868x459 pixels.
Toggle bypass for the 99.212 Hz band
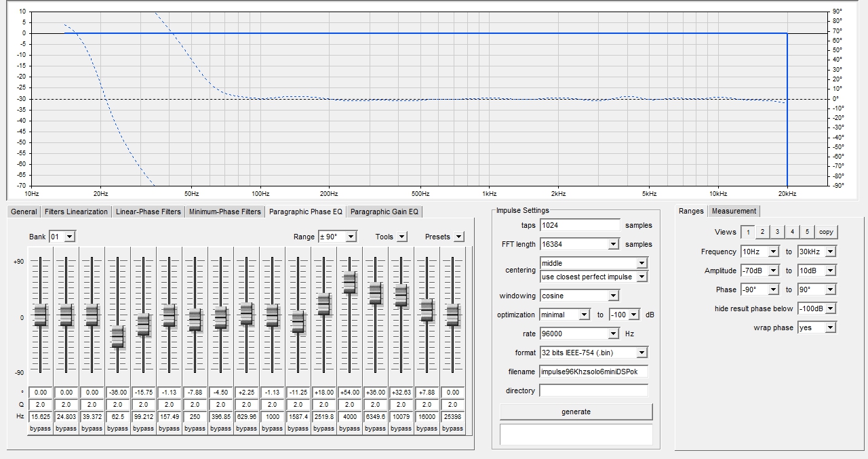(x=143, y=428)
